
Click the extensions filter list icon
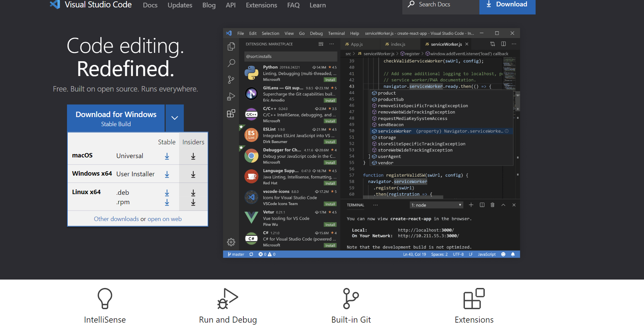coord(321,44)
